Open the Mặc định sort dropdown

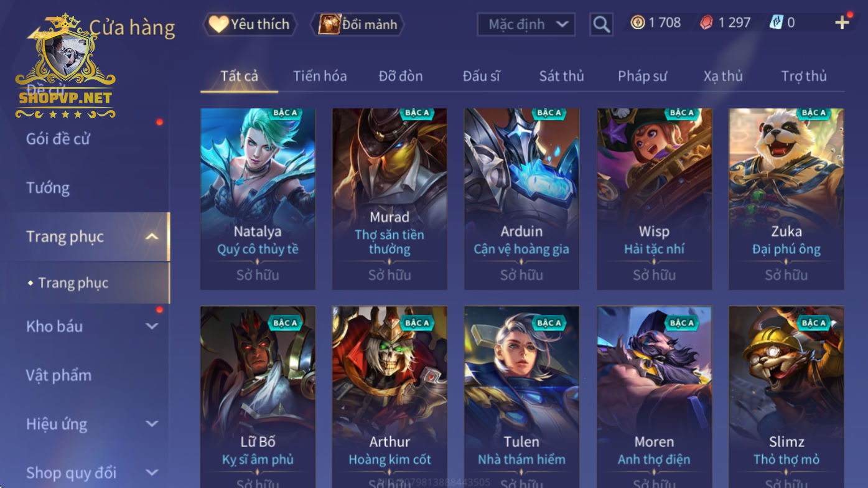(x=526, y=24)
